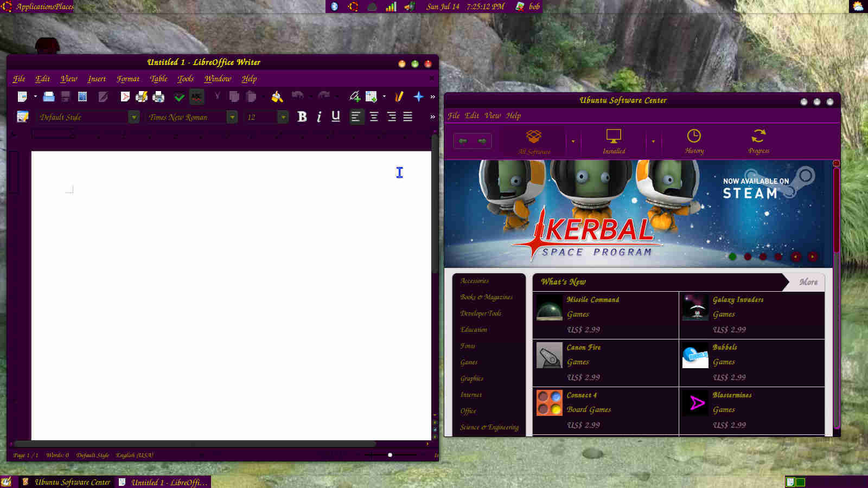868x488 pixels.
Task: Open the Accessories category
Action: [x=474, y=281]
